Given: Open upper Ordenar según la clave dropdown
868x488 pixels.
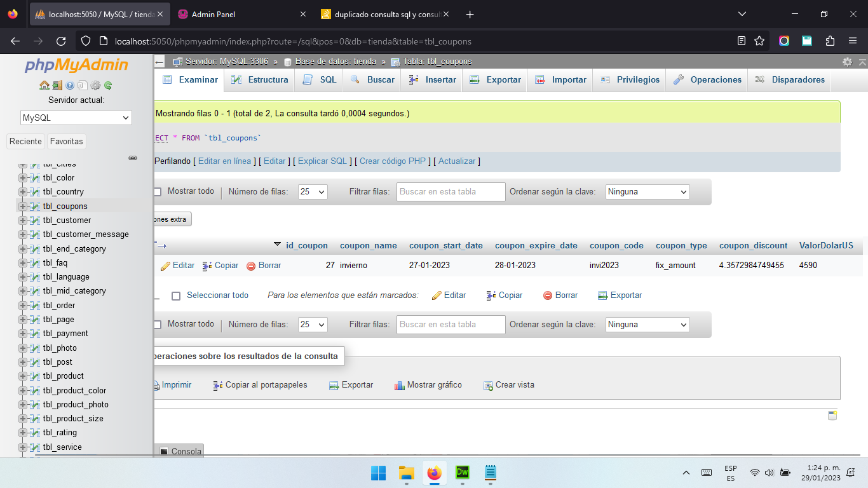Looking at the screenshot, I should [648, 191].
